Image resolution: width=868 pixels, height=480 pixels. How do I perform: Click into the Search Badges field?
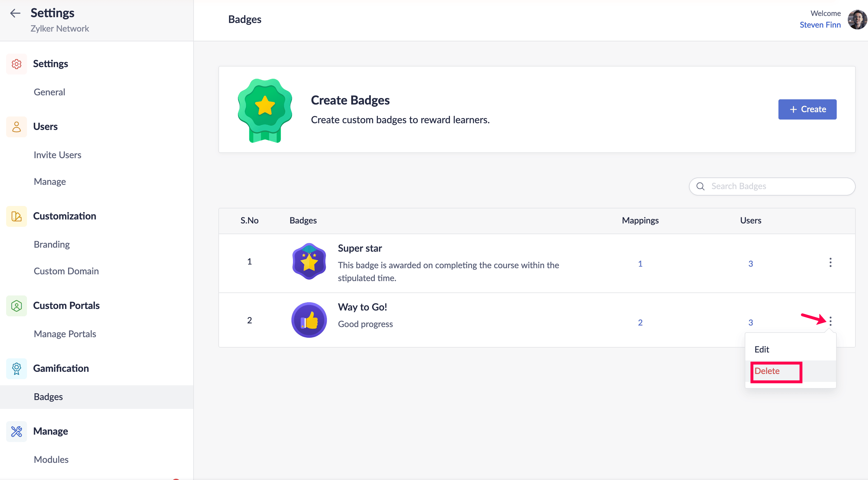pos(778,186)
